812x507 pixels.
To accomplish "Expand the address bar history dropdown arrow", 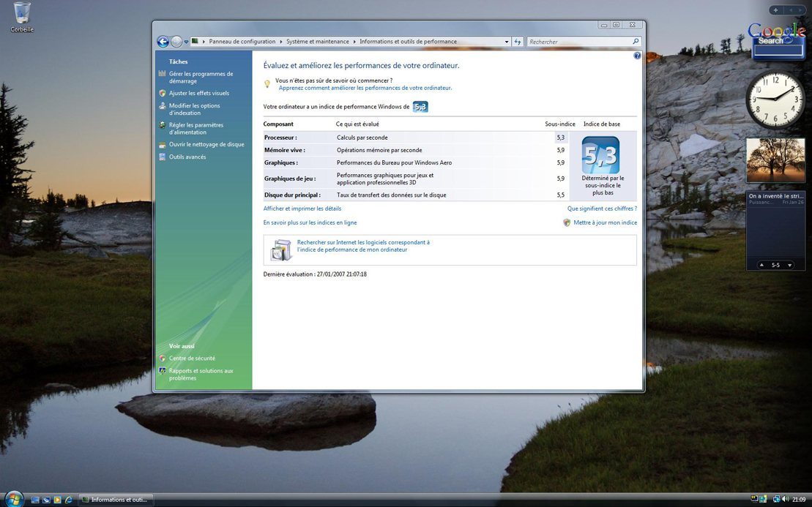I will [x=507, y=42].
